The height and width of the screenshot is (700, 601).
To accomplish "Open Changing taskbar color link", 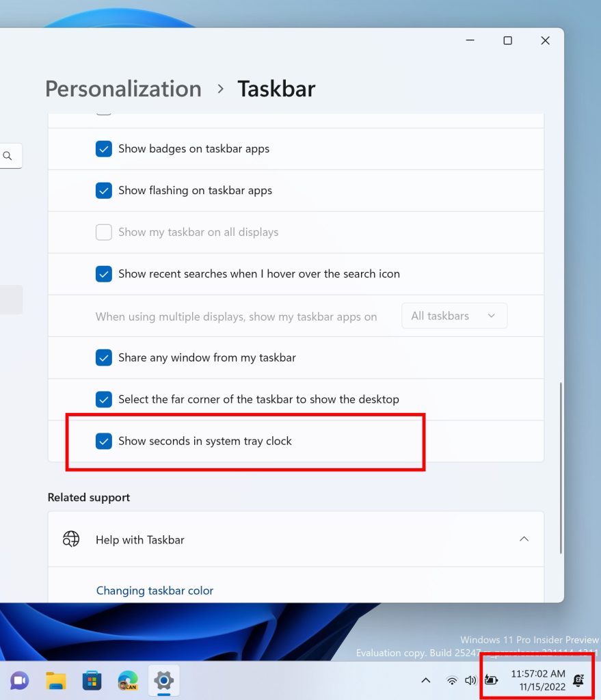I will pos(155,590).
